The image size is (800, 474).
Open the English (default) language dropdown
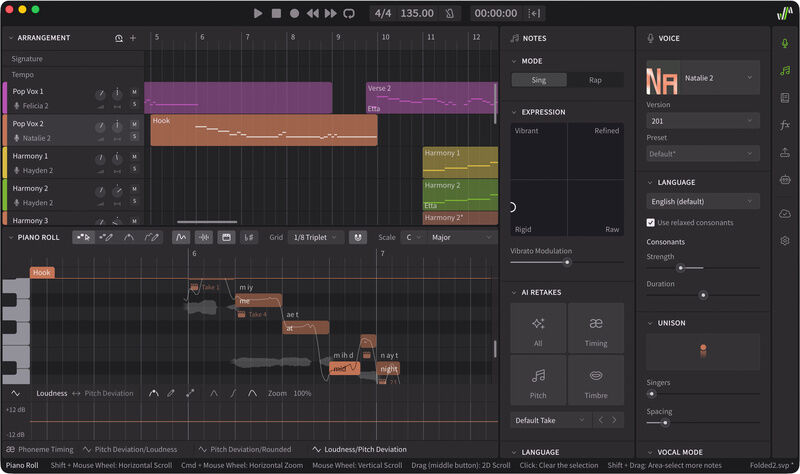(703, 202)
